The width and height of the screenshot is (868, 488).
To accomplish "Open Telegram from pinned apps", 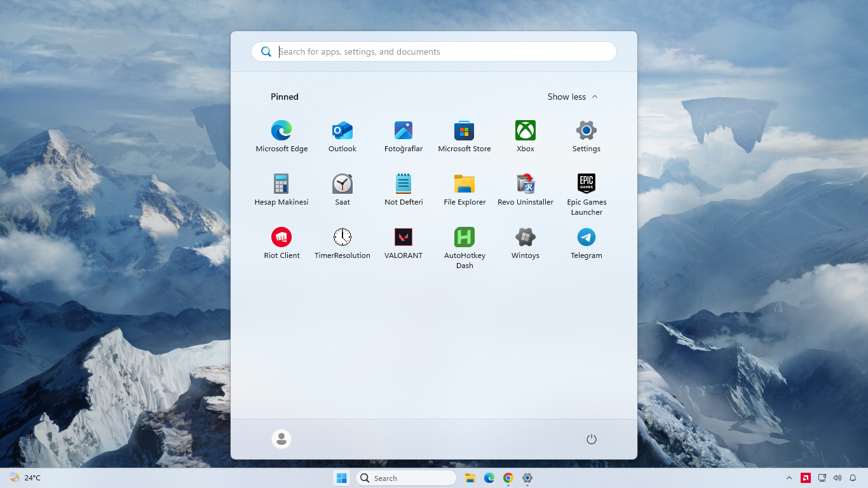I will click(587, 243).
